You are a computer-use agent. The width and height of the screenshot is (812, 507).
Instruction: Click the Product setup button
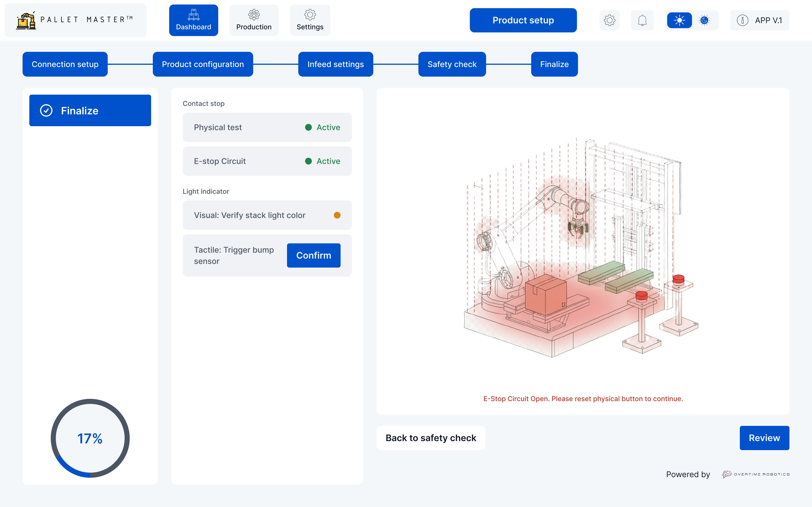(x=523, y=21)
